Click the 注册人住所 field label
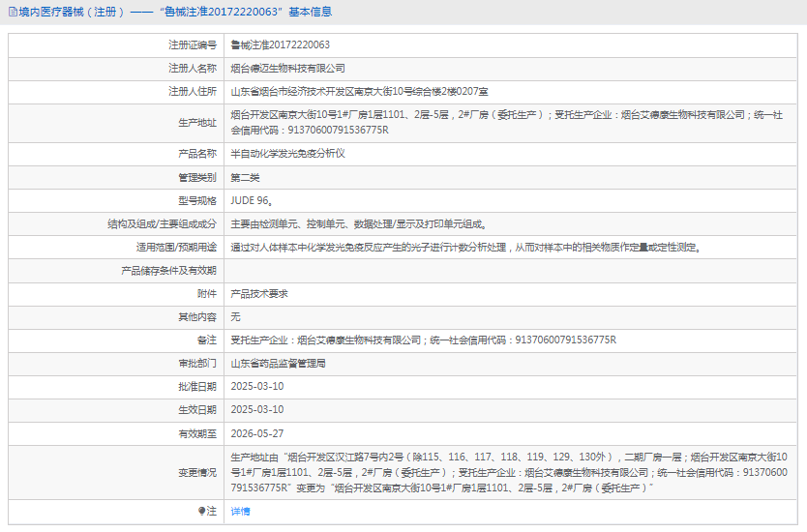 (193, 91)
